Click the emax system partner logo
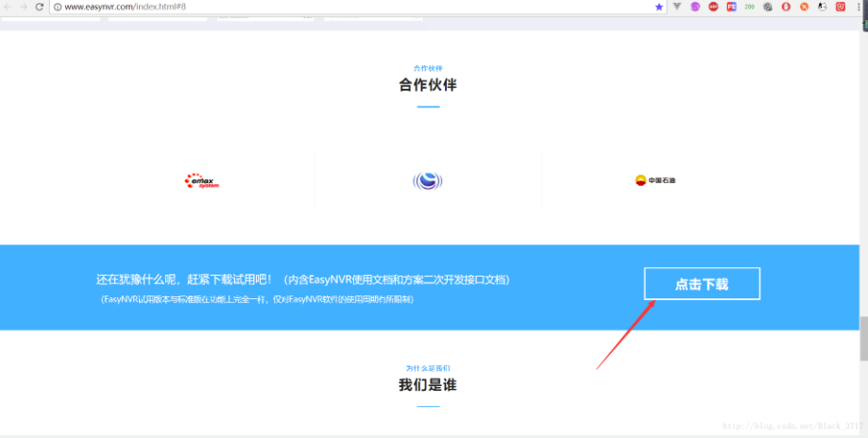Viewport: 868px width, 438px height. [x=202, y=180]
